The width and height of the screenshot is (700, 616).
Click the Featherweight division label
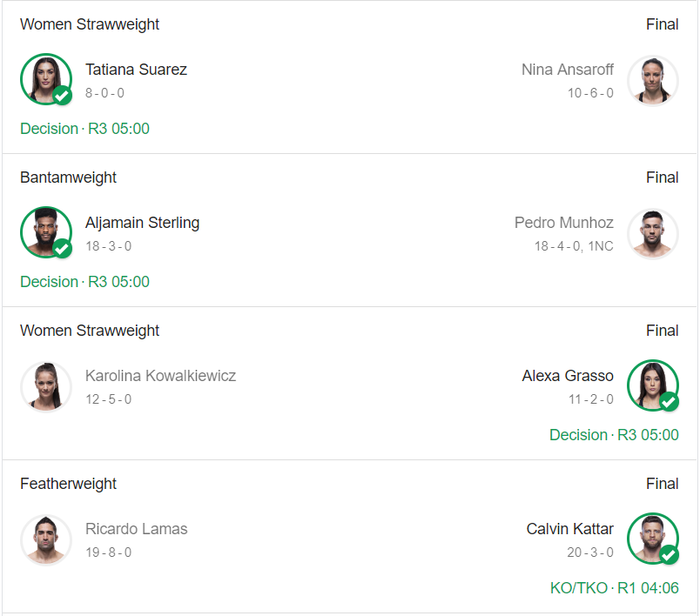point(68,484)
